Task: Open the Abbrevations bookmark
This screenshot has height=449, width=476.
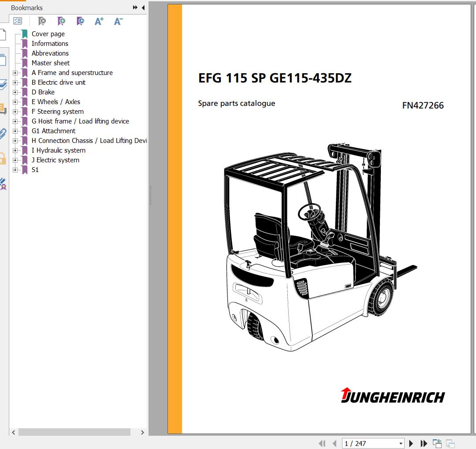Action: click(50, 53)
